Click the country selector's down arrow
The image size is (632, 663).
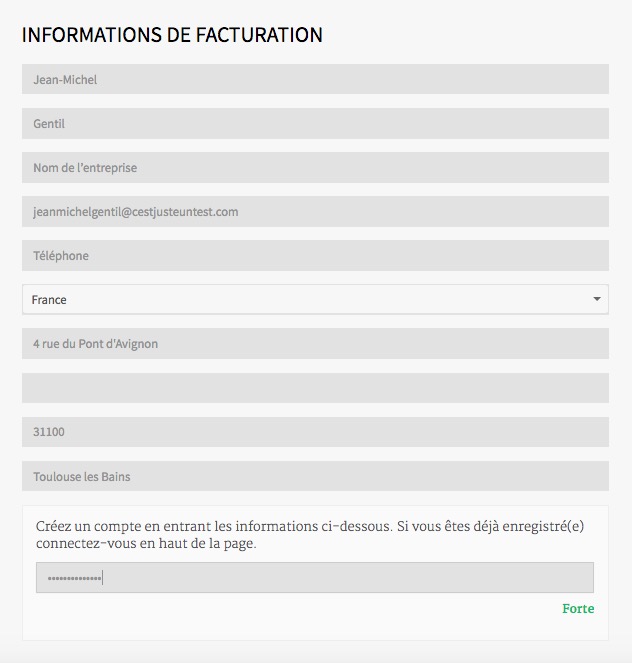[597, 299]
